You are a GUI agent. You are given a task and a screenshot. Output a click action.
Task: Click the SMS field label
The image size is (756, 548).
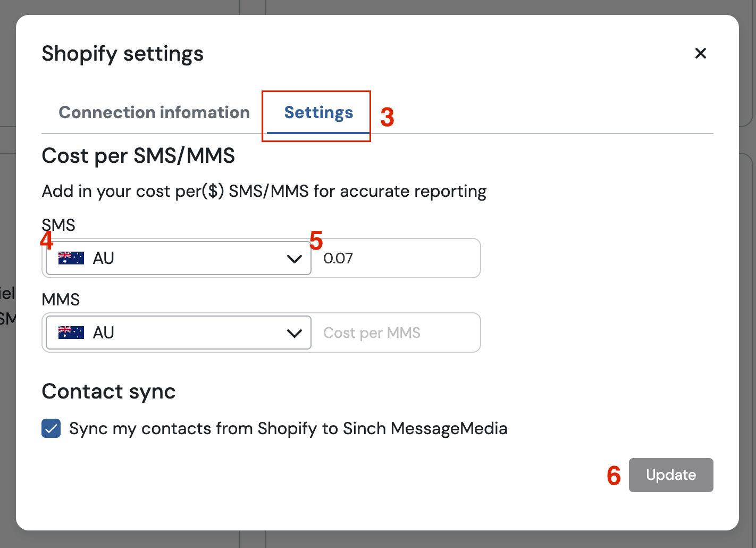point(58,225)
